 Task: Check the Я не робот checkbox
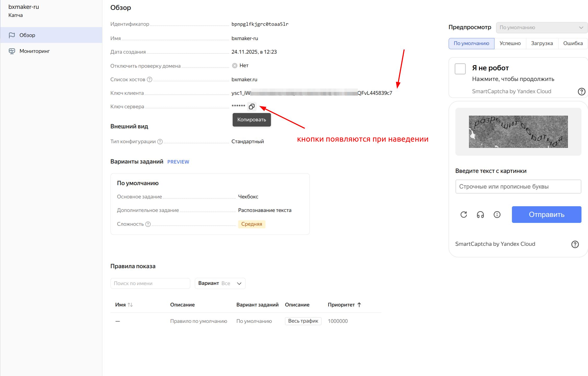tap(460, 69)
